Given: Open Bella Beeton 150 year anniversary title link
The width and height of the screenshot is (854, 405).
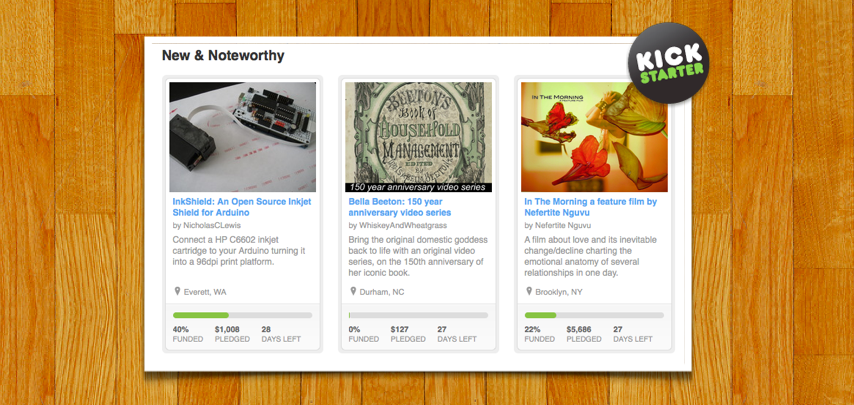Looking at the screenshot, I should (400, 207).
